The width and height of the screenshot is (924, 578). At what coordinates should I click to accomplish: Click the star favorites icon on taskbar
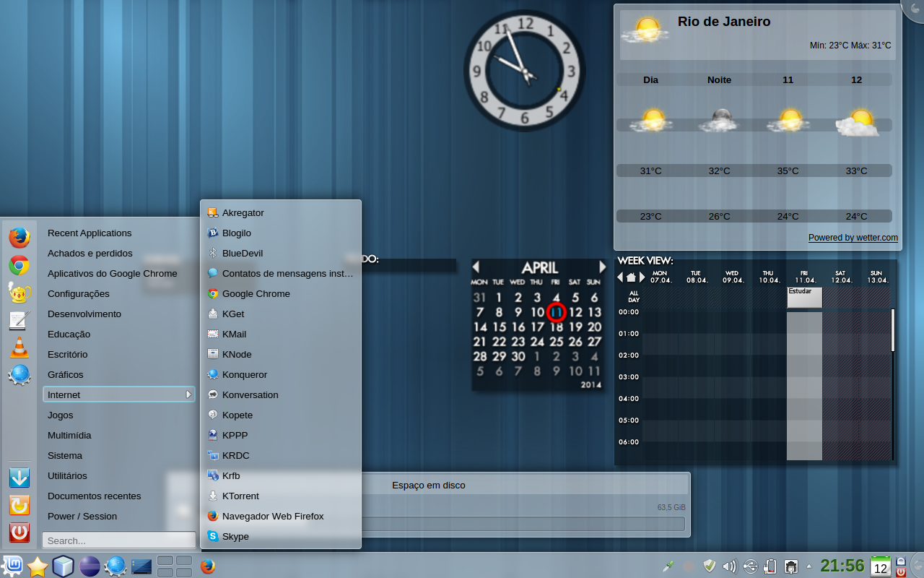pos(38,566)
